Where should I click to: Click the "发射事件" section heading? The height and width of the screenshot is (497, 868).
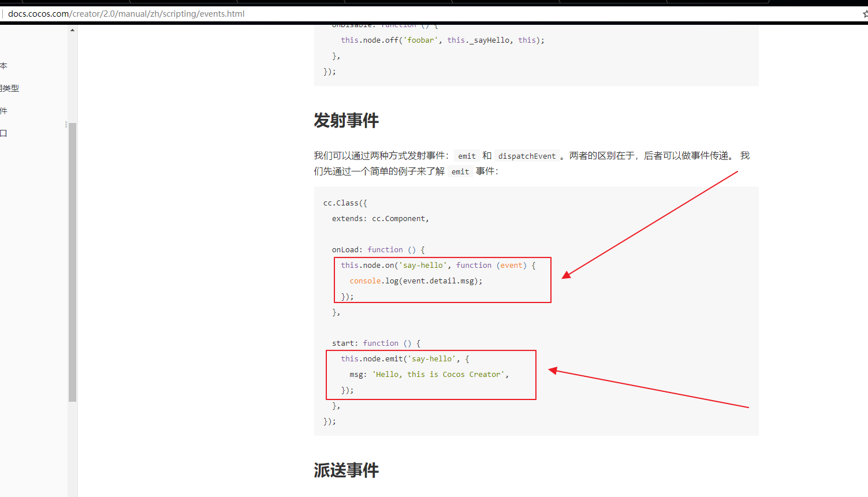tap(347, 121)
